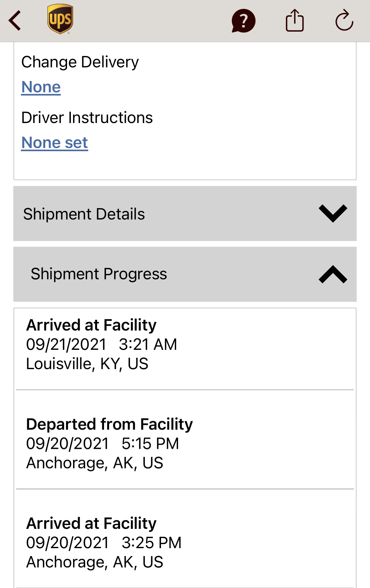The height and width of the screenshot is (588, 370).
Task: Tap the Driver Instructions label
Action: [87, 118]
